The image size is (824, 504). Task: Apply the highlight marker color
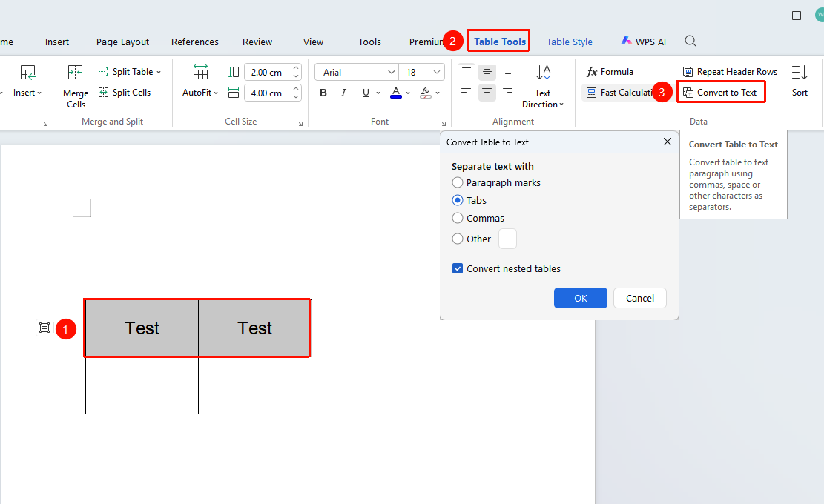point(426,93)
